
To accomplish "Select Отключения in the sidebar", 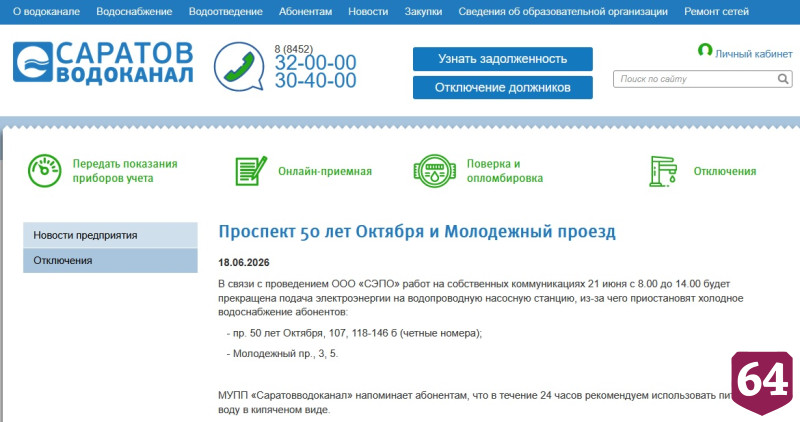I will point(110,260).
